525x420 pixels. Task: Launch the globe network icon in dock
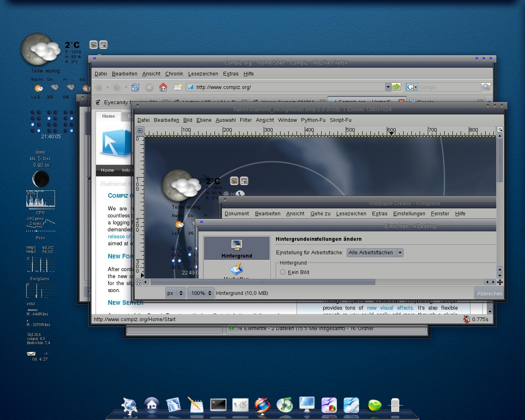(x=130, y=406)
